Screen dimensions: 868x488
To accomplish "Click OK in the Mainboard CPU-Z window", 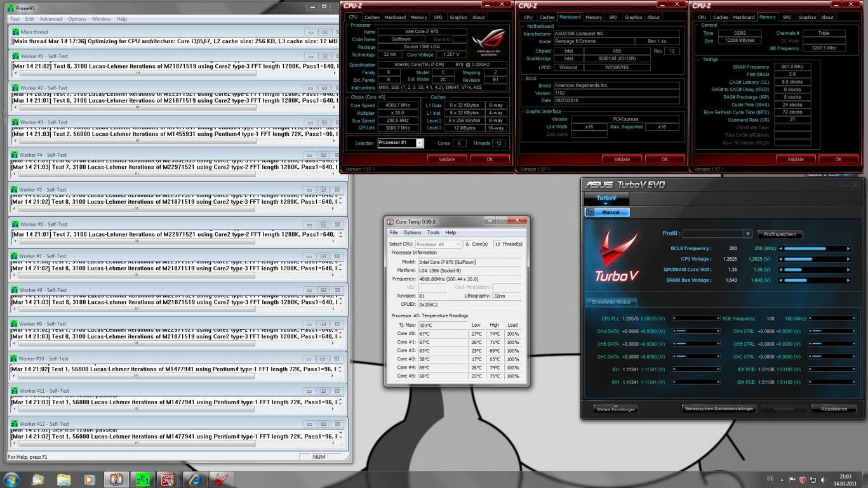I will point(664,159).
